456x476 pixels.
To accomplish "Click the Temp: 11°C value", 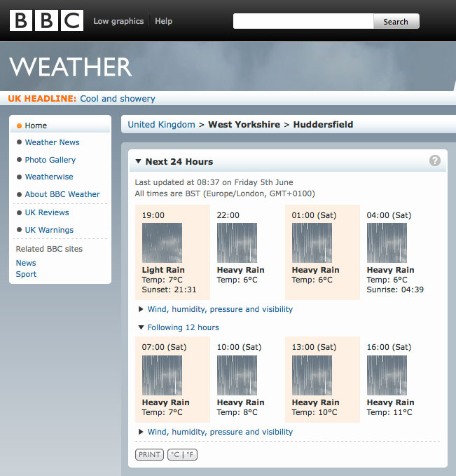I will [x=389, y=412].
